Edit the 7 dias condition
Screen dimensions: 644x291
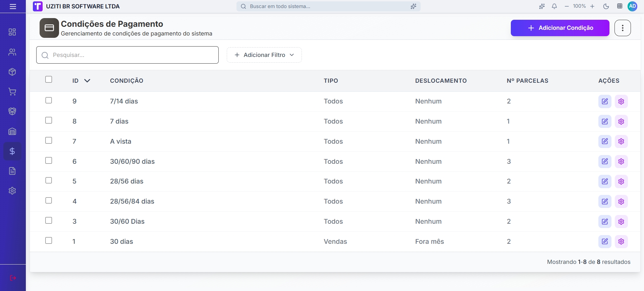605,122
